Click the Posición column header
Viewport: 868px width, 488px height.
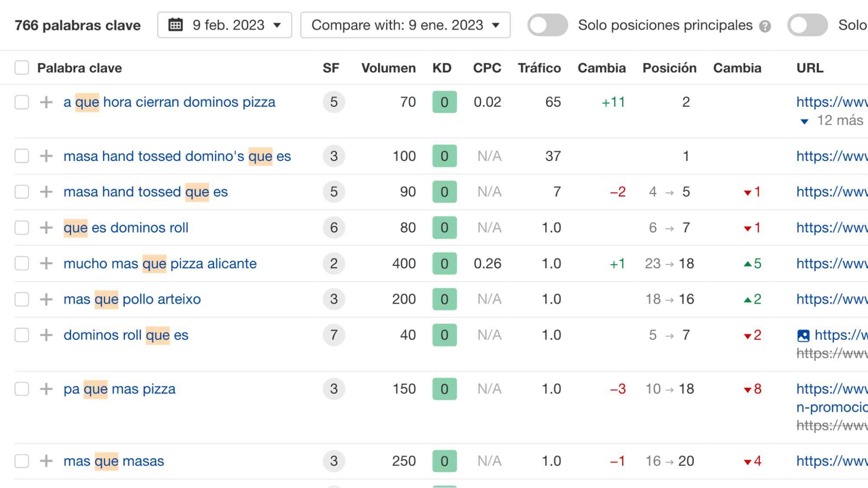pos(669,68)
